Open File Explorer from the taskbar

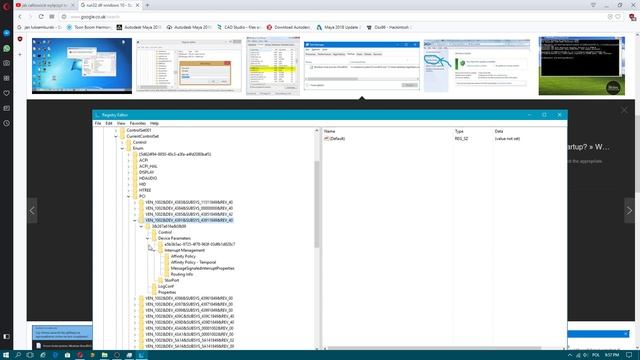pos(104,355)
